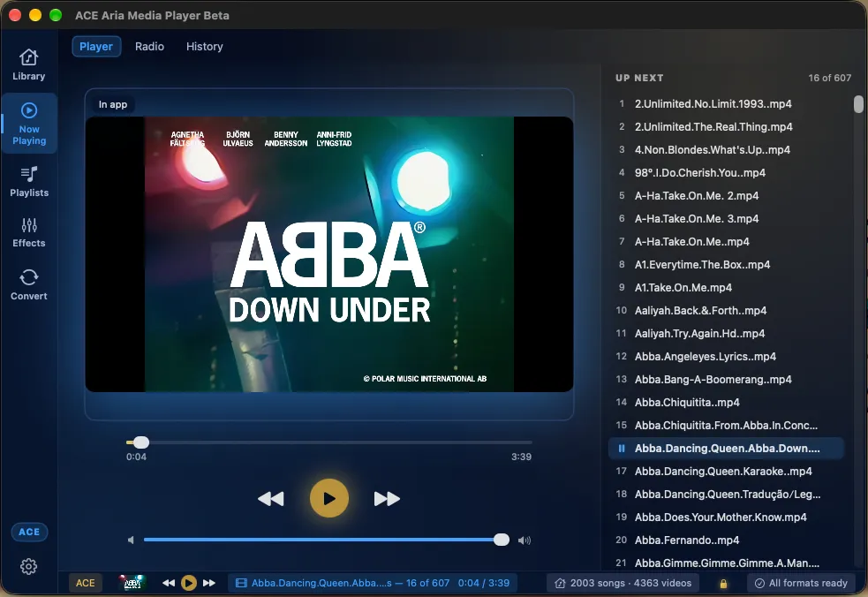Click the 16 of 607 queue counter
868x597 pixels.
(x=829, y=78)
